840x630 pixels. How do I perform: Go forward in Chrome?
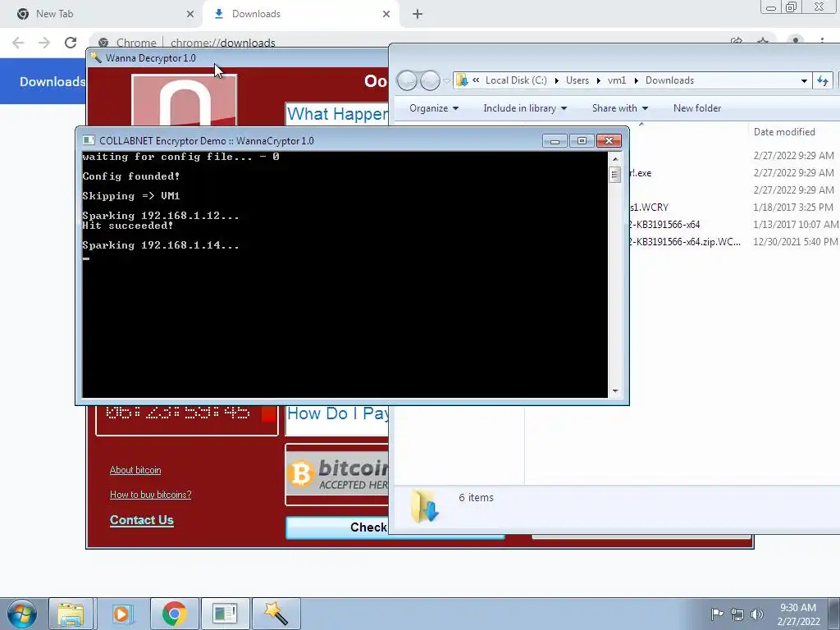coord(44,43)
